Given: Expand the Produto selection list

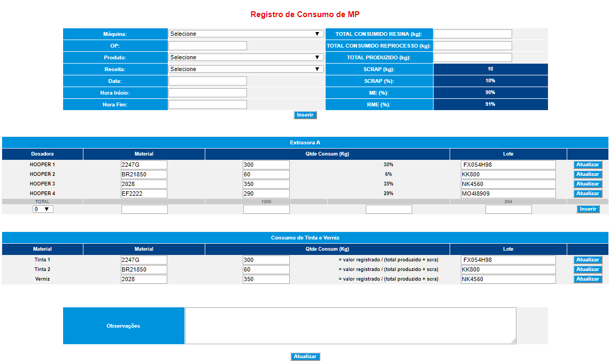Looking at the screenshot, I should pyautogui.click(x=246, y=57).
